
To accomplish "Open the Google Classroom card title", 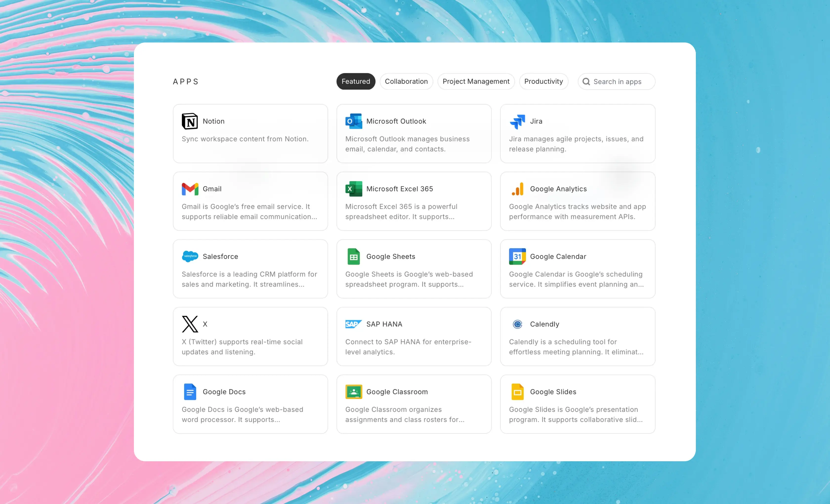I will 397,392.
